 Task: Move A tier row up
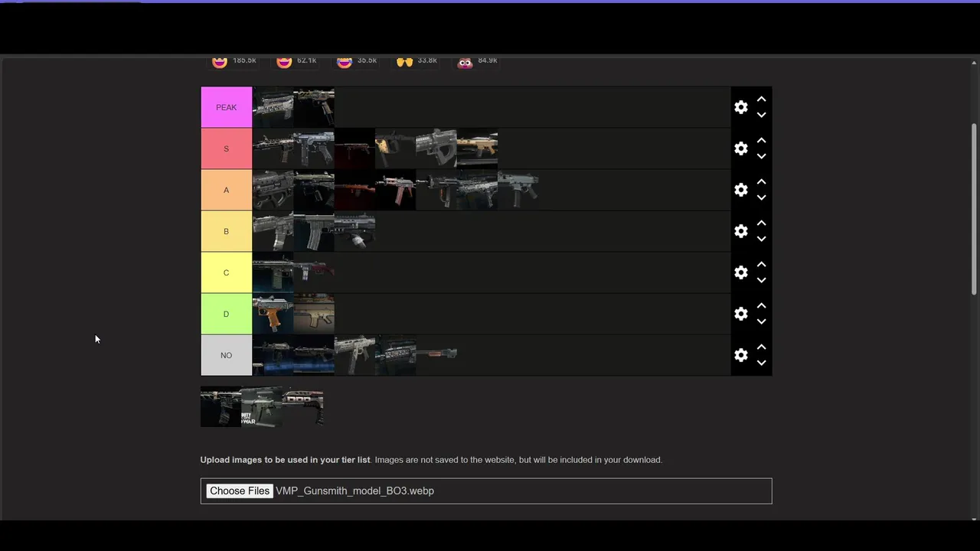(x=761, y=182)
